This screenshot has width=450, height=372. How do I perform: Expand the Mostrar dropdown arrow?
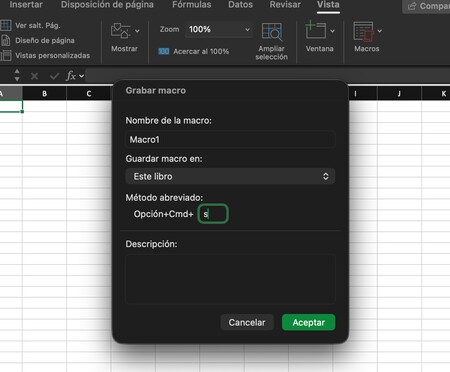(x=137, y=31)
